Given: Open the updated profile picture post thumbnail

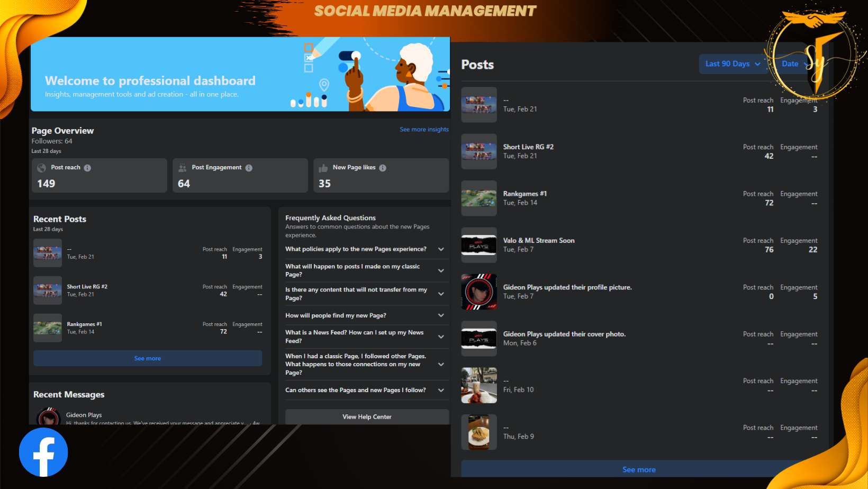Looking at the screenshot, I should coord(479,292).
